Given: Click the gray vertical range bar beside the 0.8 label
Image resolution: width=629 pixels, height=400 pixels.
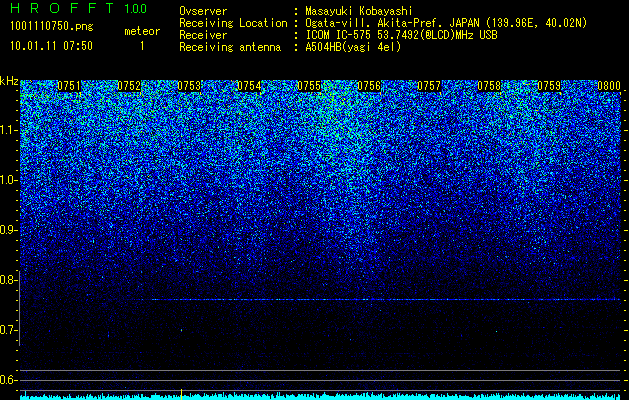Looking at the screenshot, I should tap(20, 308).
